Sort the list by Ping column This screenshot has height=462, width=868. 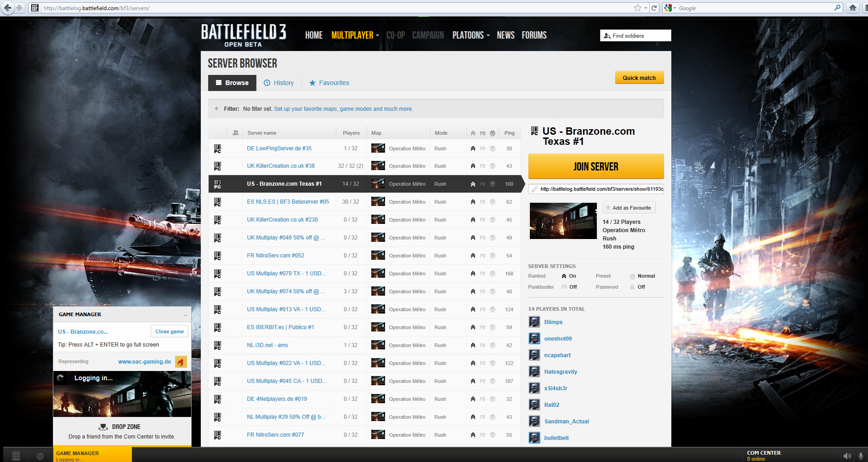(509, 133)
